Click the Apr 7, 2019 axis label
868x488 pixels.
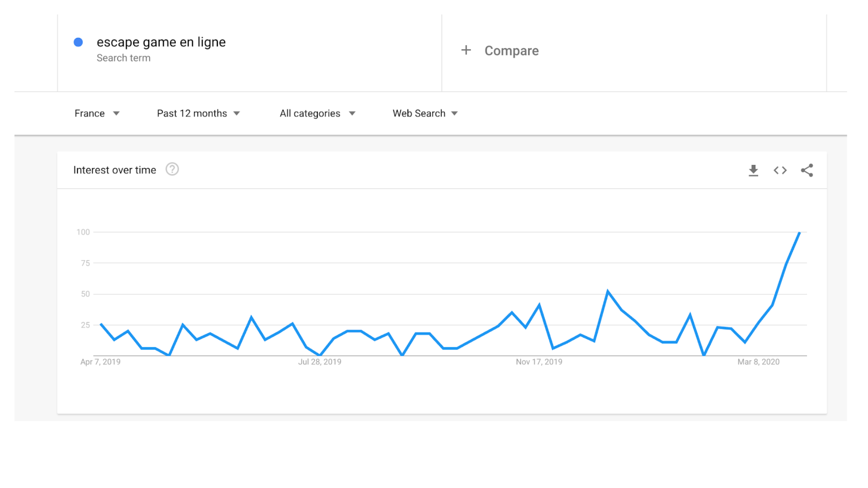click(100, 362)
